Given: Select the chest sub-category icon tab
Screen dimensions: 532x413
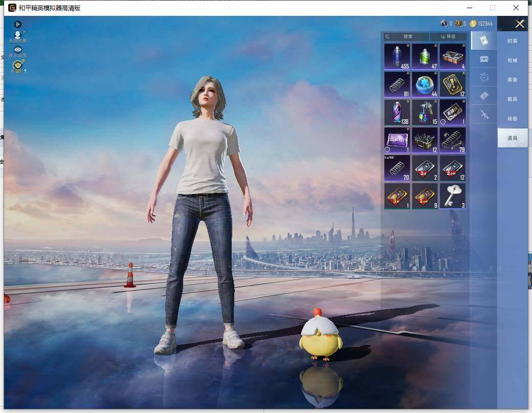Looking at the screenshot, I should [x=484, y=59].
